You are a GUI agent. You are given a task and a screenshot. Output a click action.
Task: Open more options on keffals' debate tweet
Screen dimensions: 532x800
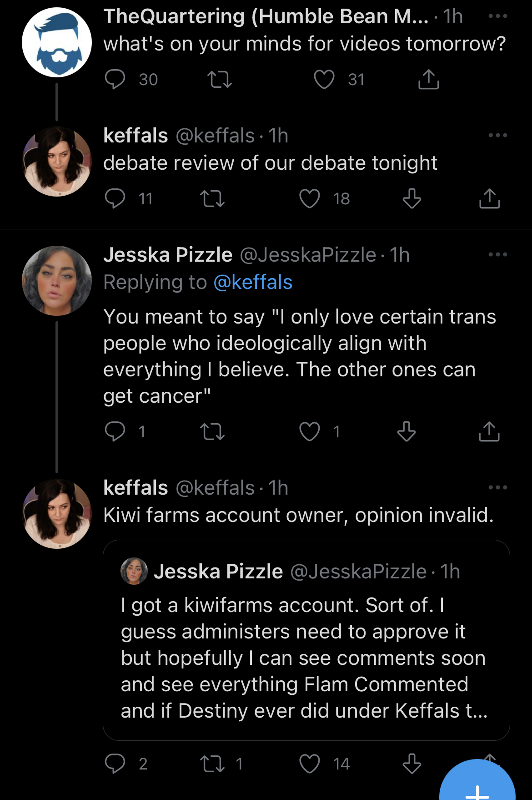[497, 135]
